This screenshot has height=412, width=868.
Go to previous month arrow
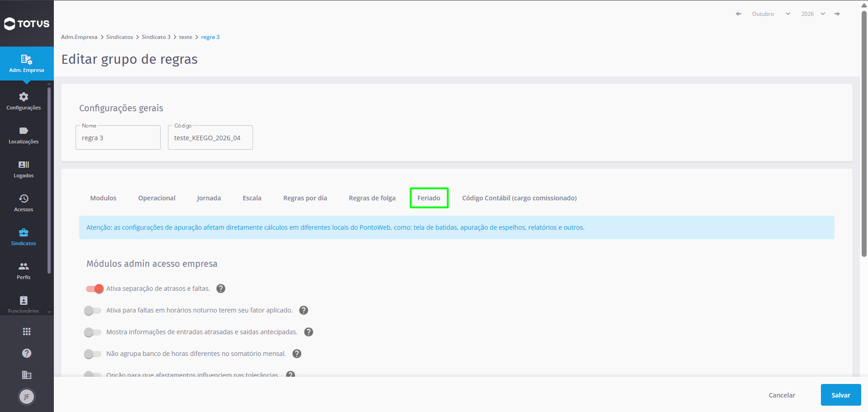[739, 14]
